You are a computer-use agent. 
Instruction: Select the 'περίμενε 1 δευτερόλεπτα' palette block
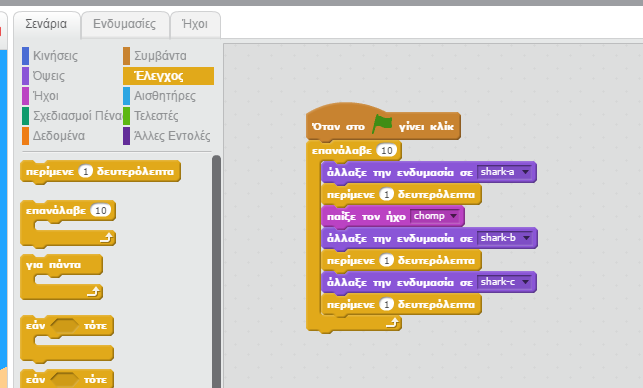(x=100, y=172)
